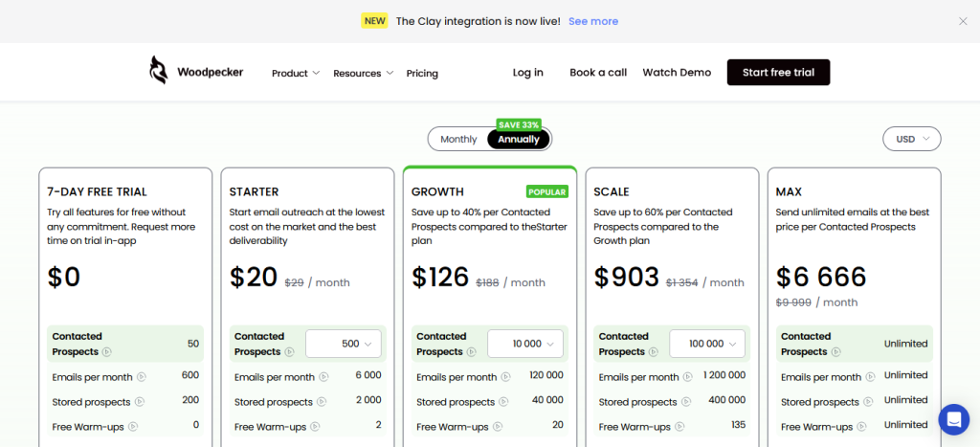Screen dimensions: 980x447
Task: Click the crossed-out $29 price
Action: point(295,282)
